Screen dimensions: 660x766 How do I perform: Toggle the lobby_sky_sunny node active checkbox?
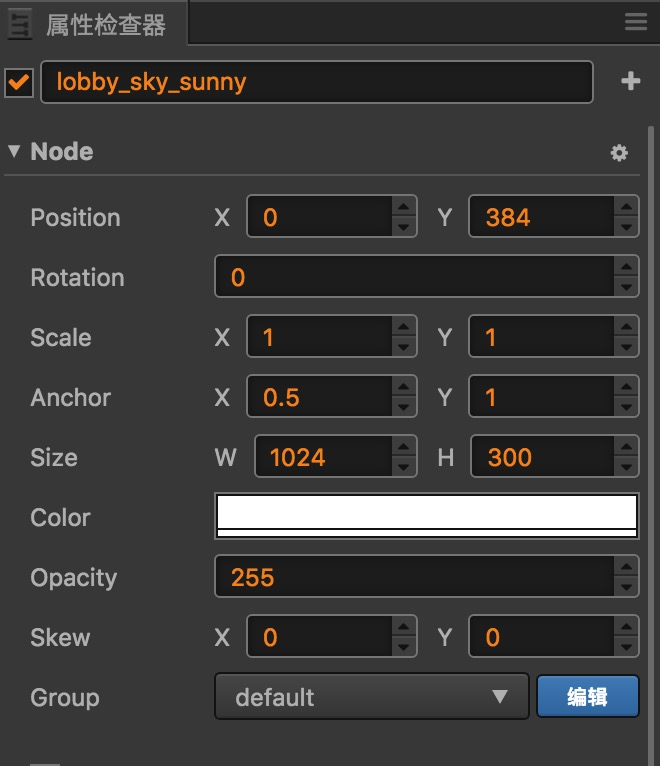click(x=19, y=83)
